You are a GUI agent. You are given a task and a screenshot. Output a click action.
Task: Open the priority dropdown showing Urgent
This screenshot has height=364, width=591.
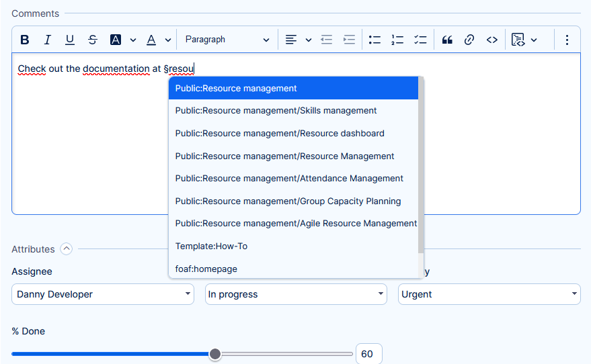[489, 294]
